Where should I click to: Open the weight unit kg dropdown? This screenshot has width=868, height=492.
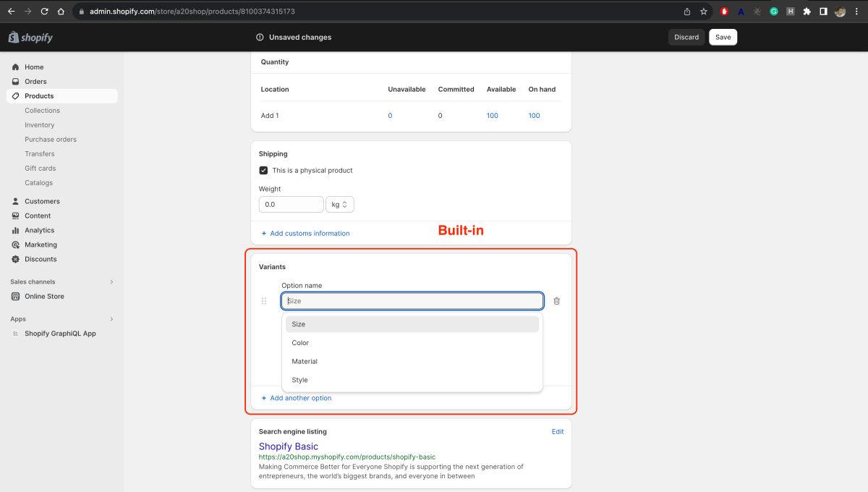coord(339,205)
